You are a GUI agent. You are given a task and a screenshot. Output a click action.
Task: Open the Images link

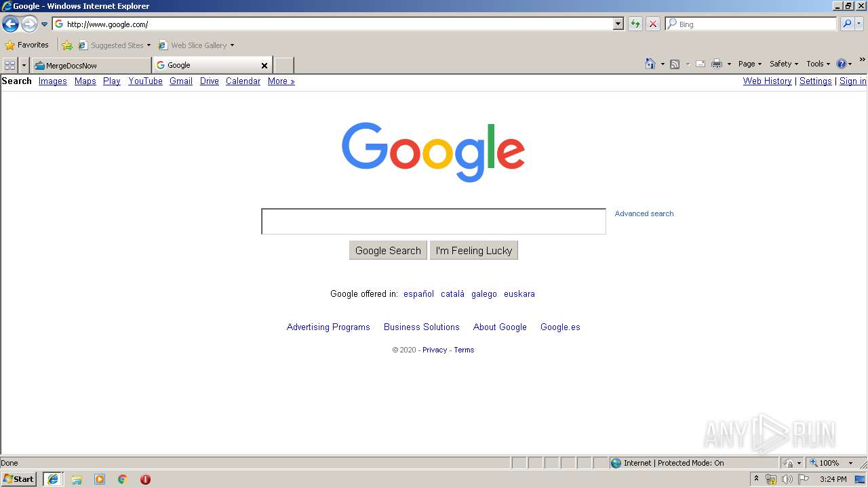pos(52,81)
